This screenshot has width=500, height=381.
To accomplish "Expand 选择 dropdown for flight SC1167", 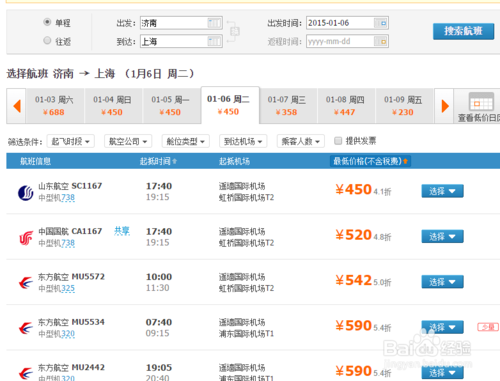I will (x=442, y=191).
